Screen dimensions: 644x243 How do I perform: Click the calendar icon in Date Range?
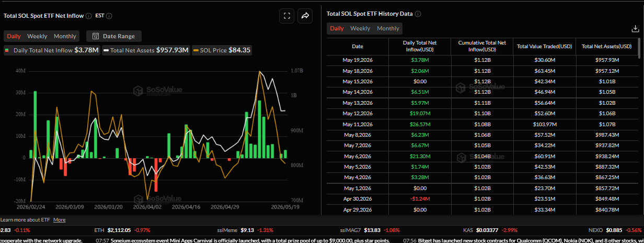coord(96,36)
